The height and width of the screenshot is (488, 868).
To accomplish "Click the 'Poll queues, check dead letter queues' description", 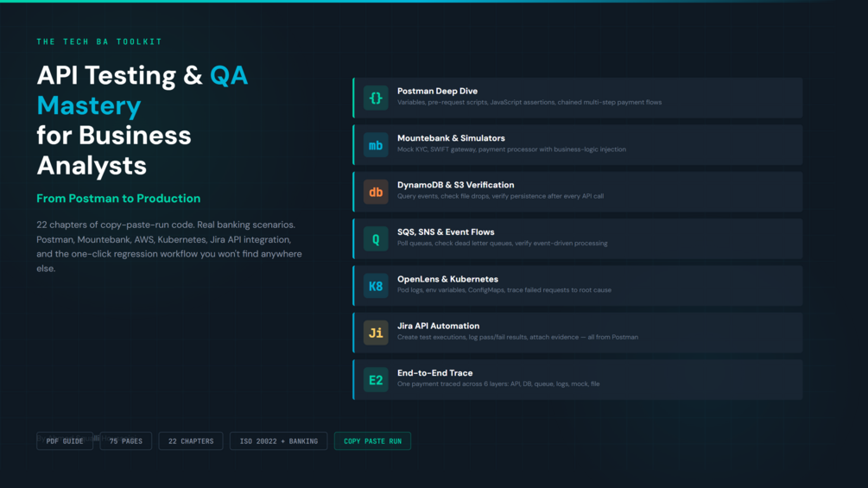I will tap(502, 243).
